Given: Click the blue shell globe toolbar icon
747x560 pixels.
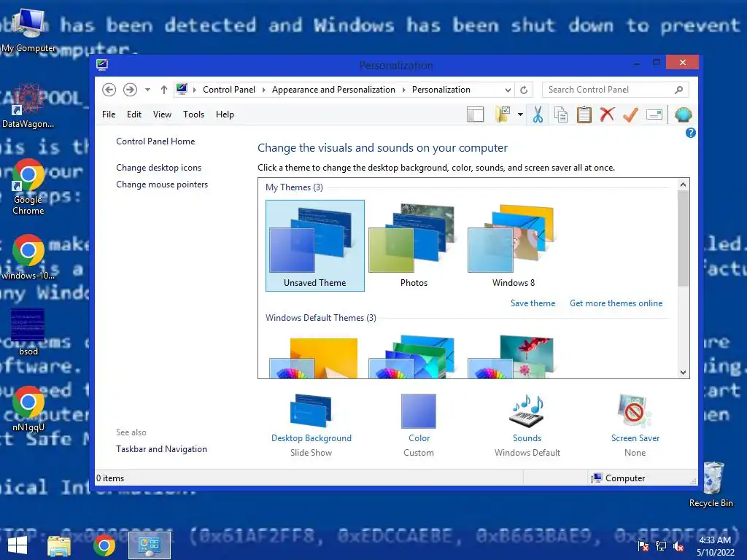Looking at the screenshot, I should click(x=683, y=114).
